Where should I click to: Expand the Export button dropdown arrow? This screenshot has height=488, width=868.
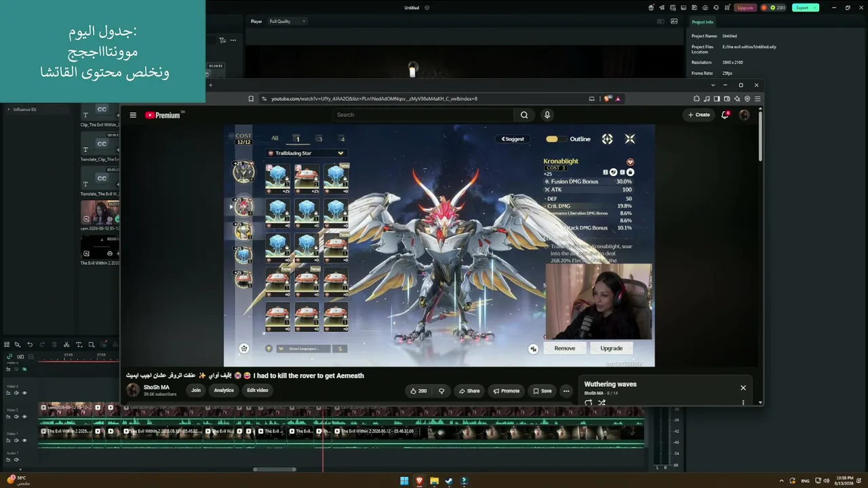[814, 7]
